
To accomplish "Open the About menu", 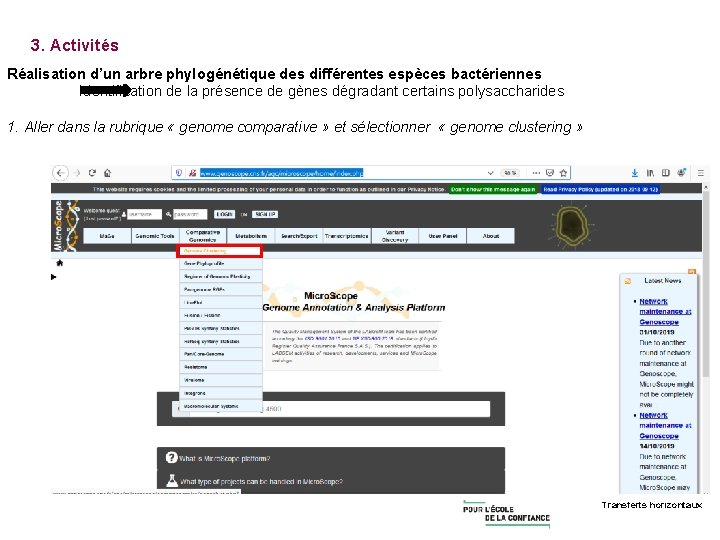I will (x=490, y=236).
